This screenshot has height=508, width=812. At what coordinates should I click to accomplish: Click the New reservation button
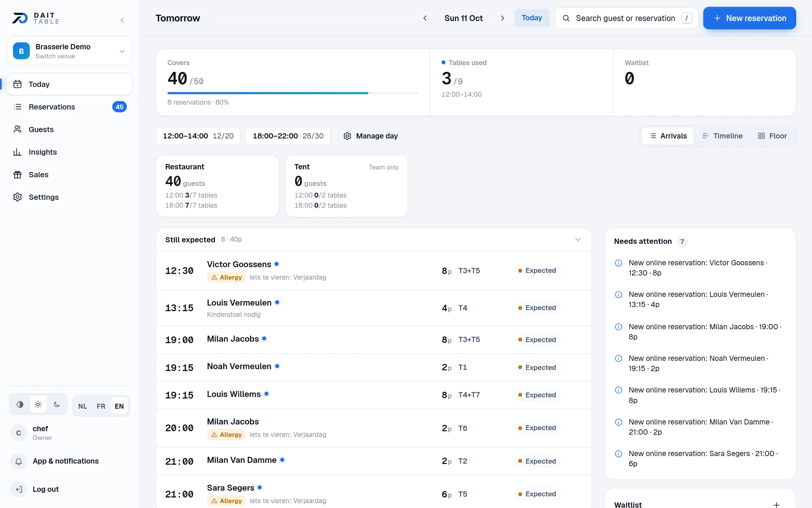[750, 18]
